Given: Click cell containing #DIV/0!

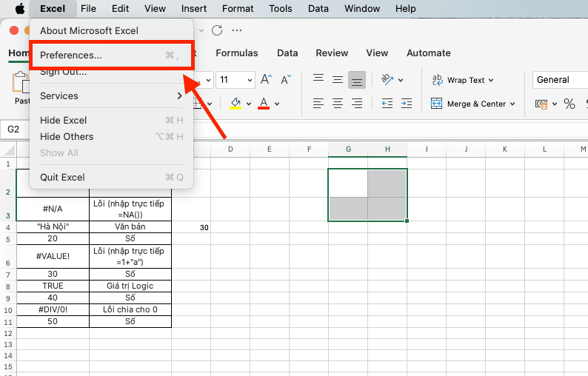Looking at the screenshot, I should point(53,309).
